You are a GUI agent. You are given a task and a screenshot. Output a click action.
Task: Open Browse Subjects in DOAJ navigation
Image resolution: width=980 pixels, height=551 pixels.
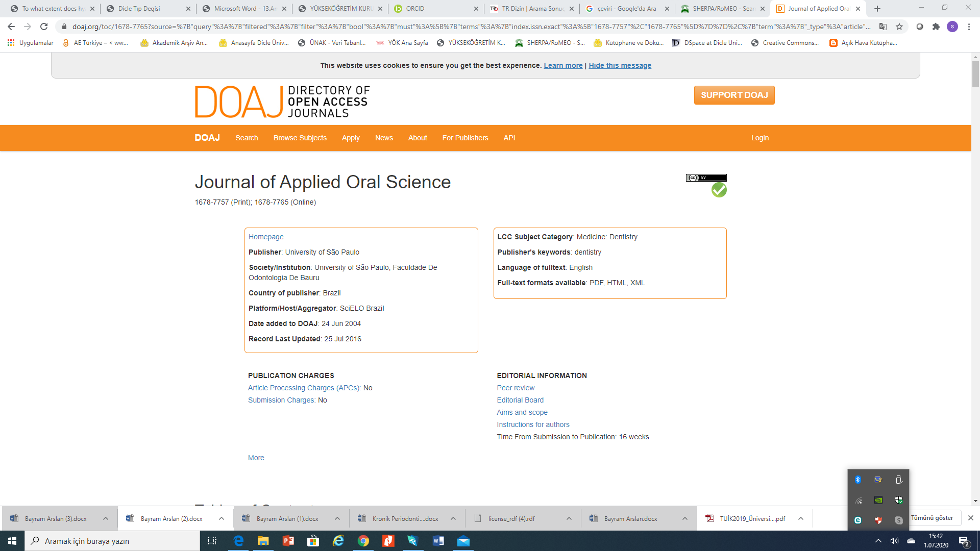300,138
